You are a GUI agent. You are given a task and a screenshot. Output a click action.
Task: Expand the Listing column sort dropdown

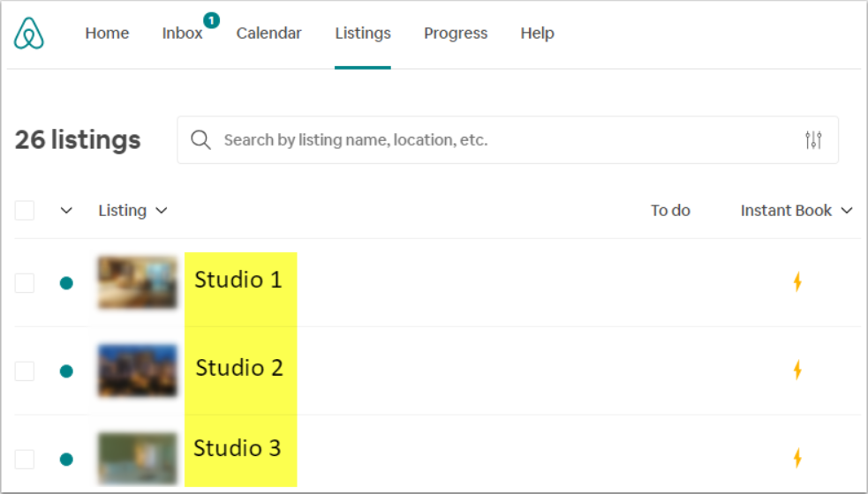tap(132, 210)
